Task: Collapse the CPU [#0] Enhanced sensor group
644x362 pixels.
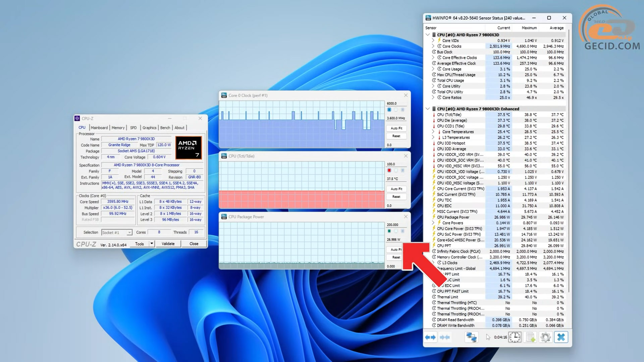Action: click(428, 109)
